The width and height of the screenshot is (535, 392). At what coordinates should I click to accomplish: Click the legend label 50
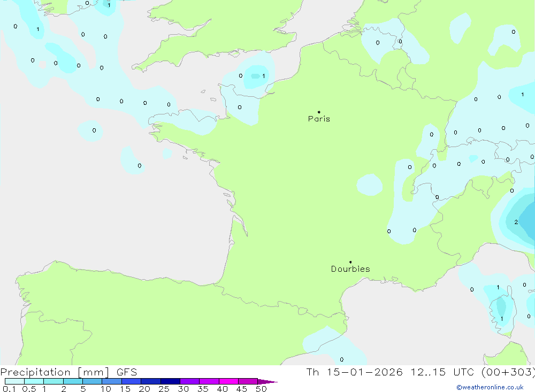[261, 389]
